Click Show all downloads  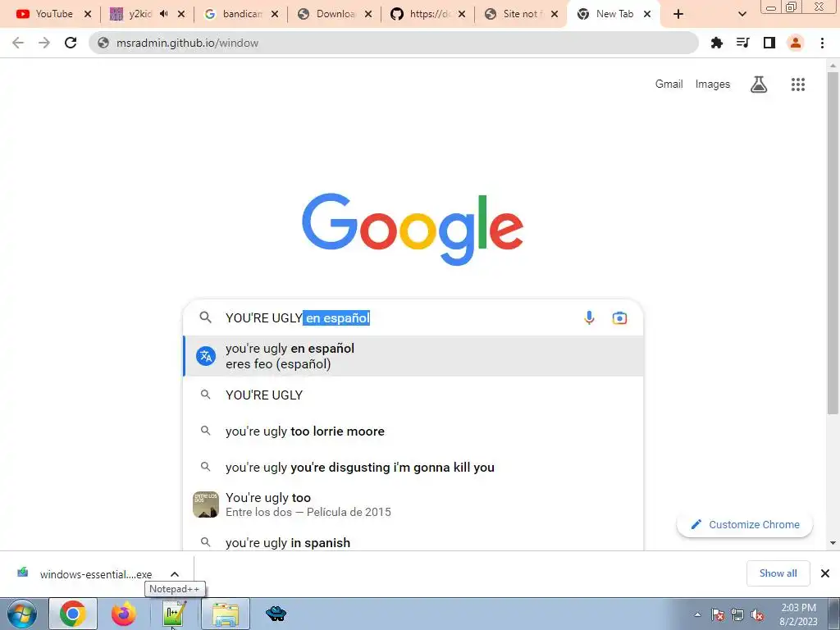click(x=778, y=573)
